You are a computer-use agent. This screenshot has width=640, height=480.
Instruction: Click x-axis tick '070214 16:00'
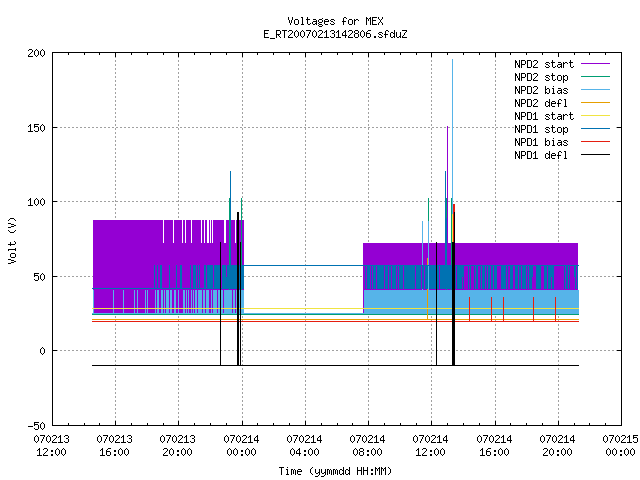pos(494,446)
